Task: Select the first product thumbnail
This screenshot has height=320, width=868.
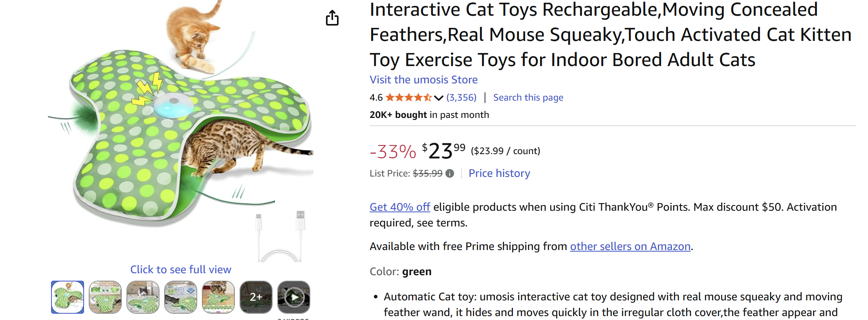Action: 68,297
